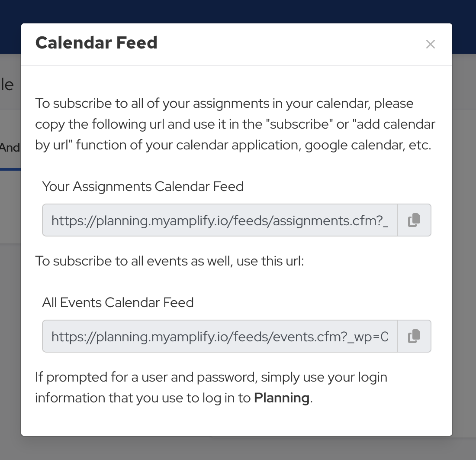Image resolution: width=476 pixels, height=460 pixels.
Task: Click the bold 'Planning' word
Action: [281, 398]
